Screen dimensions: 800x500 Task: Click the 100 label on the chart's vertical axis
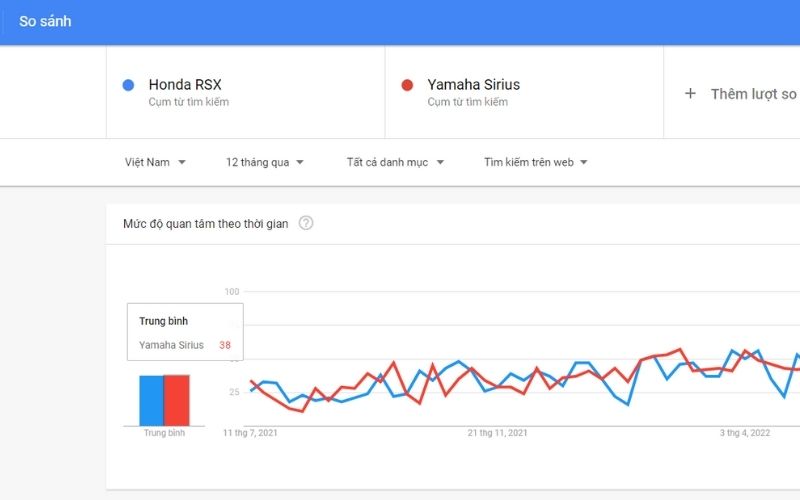click(x=232, y=292)
